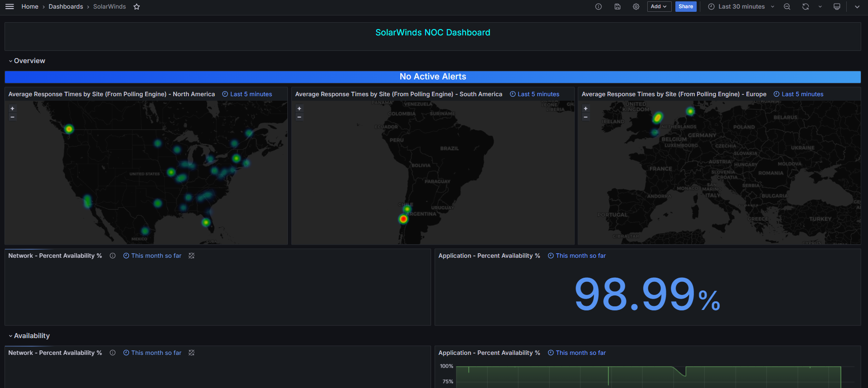This screenshot has width=868, height=388.
Task: Open the dashboard insights info icon in the top bar
Action: pos(598,7)
